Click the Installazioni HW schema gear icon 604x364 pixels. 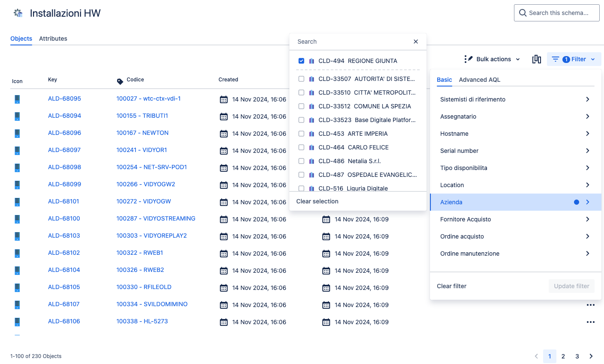tap(18, 13)
